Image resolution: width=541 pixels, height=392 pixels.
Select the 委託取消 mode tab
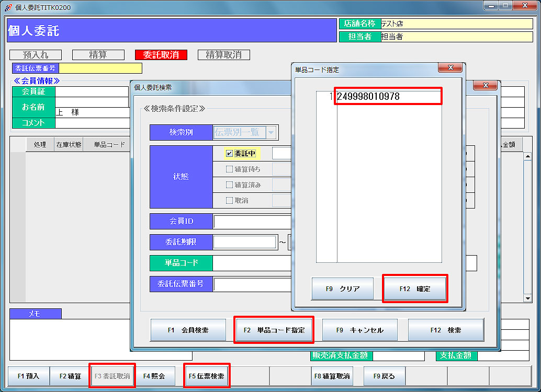tap(161, 55)
